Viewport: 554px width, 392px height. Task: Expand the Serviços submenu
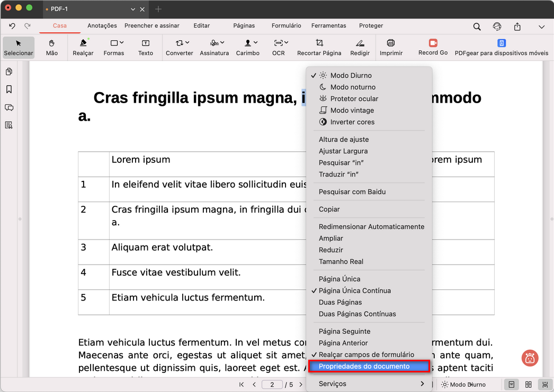tap(332, 384)
